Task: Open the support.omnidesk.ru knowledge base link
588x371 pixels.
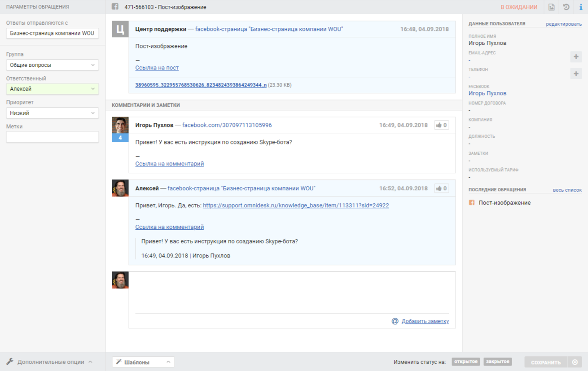Action: click(296, 205)
